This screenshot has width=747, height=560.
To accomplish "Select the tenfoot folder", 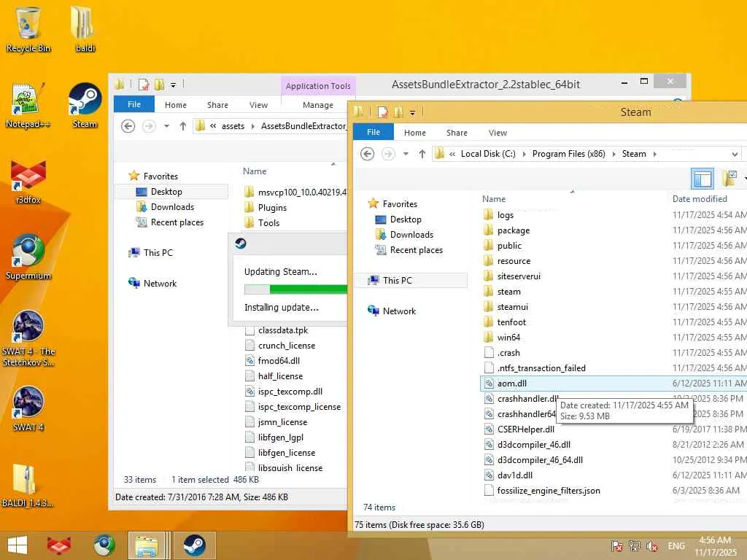I will 511,322.
